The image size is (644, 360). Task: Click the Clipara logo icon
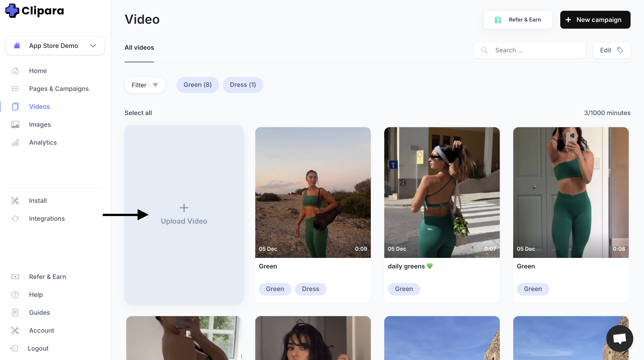point(12,11)
